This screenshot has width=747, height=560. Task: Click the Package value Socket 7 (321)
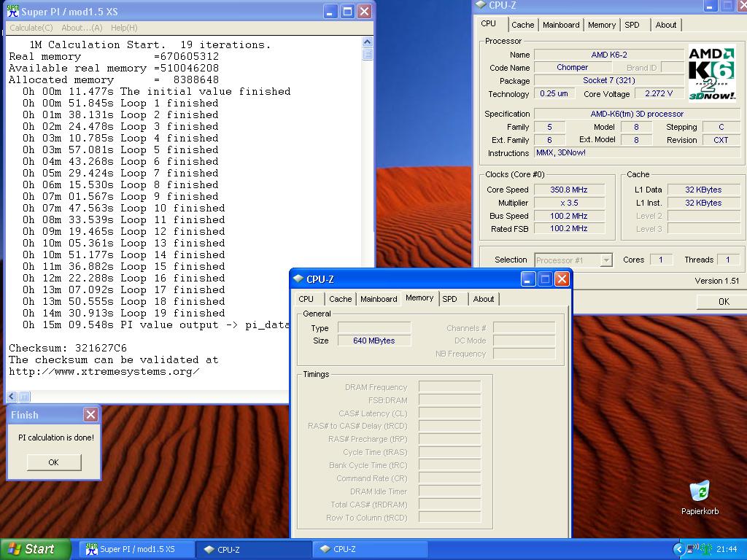click(609, 80)
